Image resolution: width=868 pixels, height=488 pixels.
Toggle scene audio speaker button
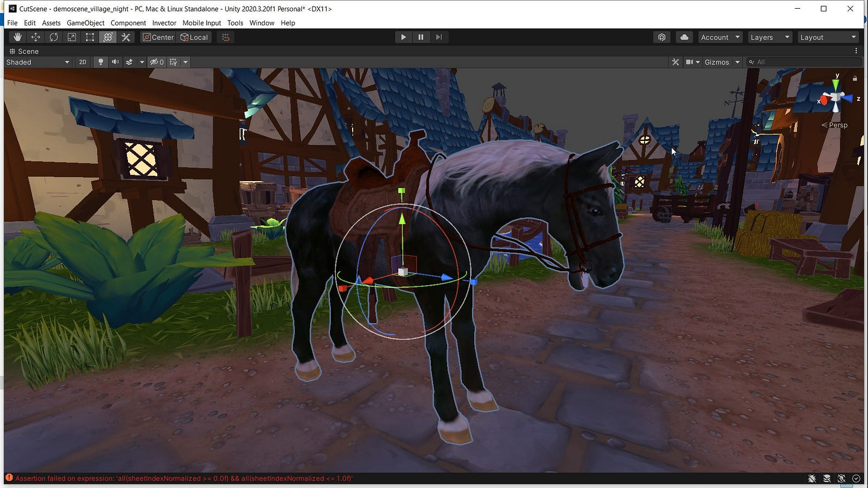[115, 62]
